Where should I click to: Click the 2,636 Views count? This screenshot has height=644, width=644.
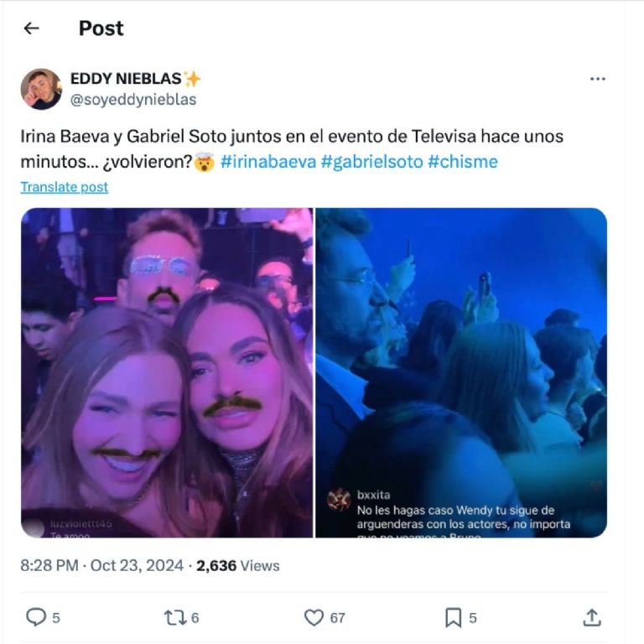pyautogui.click(x=238, y=566)
